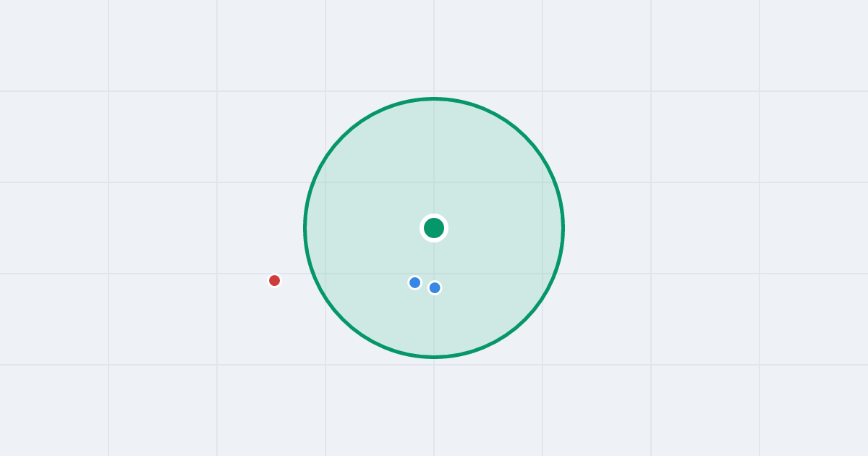
Task: Pick the blue point nearest the red dot
Action: (x=414, y=282)
